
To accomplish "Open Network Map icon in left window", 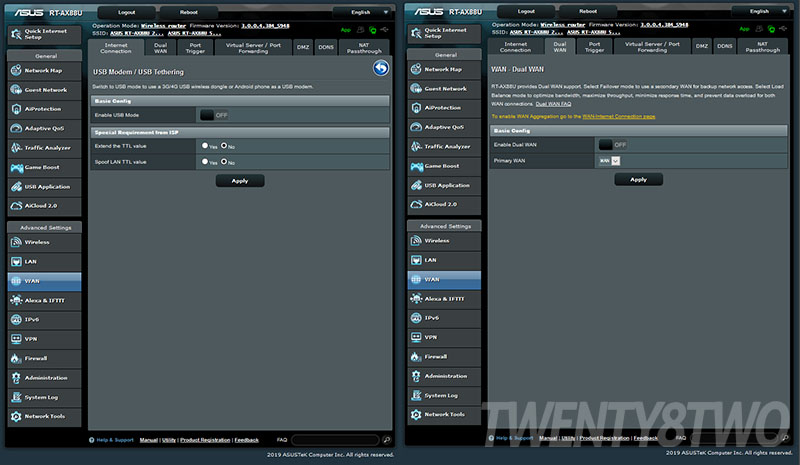I will [16, 70].
